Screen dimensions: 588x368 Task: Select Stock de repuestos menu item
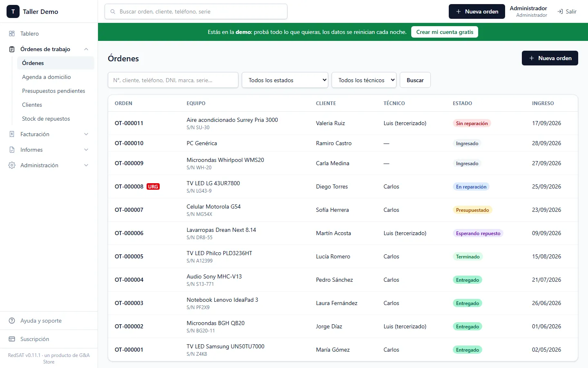coord(46,119)
